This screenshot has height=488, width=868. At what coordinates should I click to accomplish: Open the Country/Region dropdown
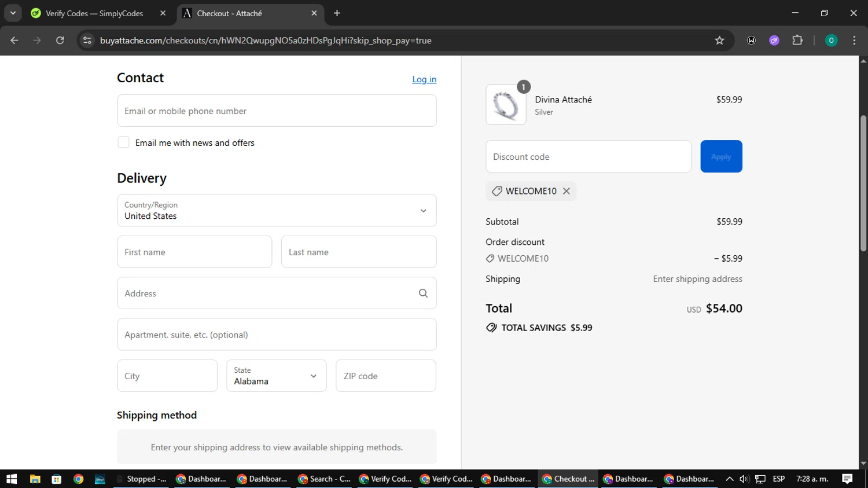(x=277, y=211)
